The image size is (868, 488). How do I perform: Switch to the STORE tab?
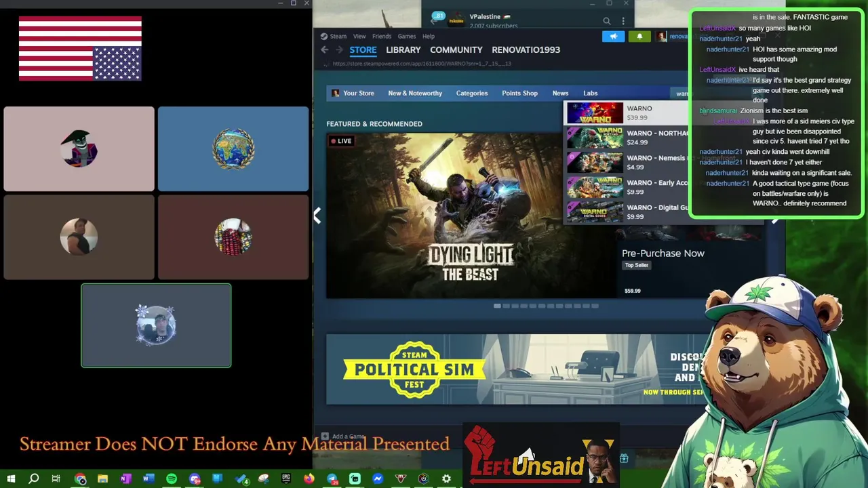pos(363,50)
